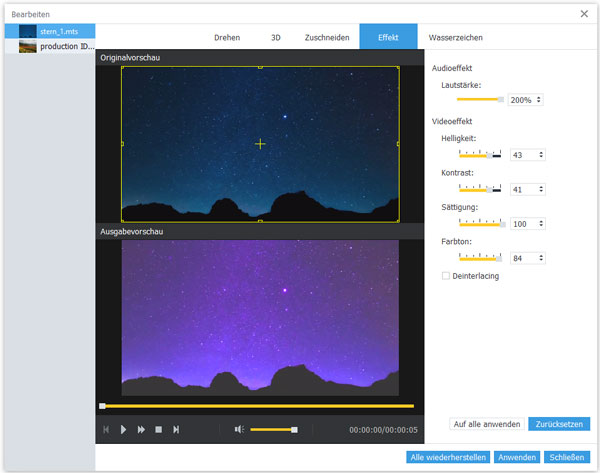Step to the next frame

176,429
